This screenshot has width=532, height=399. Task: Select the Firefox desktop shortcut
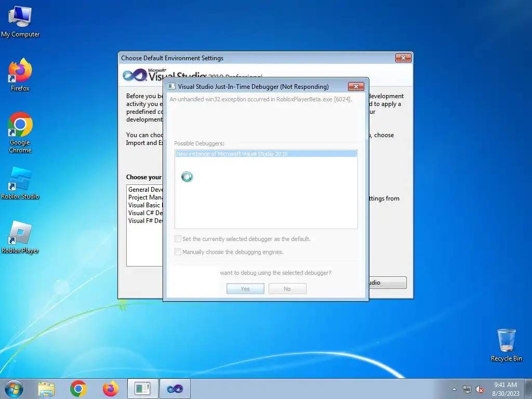(x=20, y=75)
